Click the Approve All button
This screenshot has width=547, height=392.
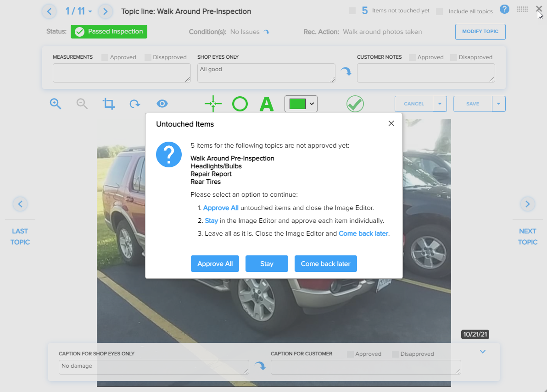click(215, 264)
